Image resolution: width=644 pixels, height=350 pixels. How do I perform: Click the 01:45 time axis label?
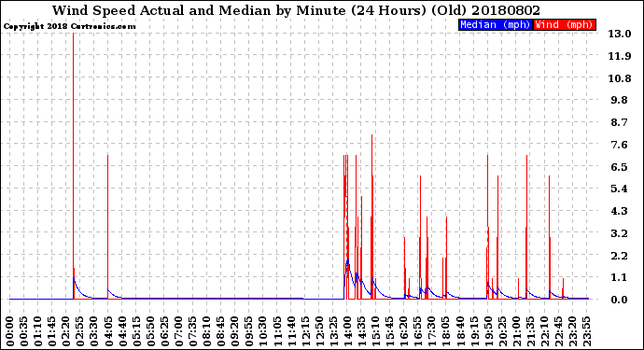point(52,331)
